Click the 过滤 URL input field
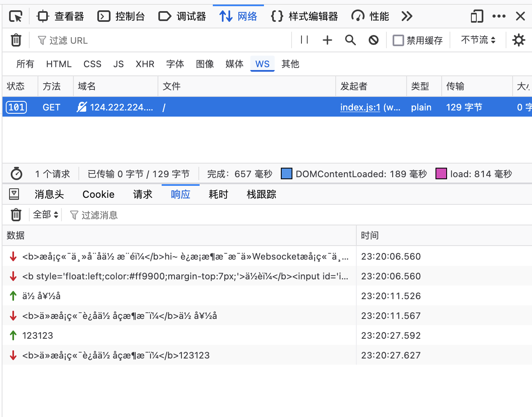This screenshot has width=532, height=417. click(x=165, y=40)
